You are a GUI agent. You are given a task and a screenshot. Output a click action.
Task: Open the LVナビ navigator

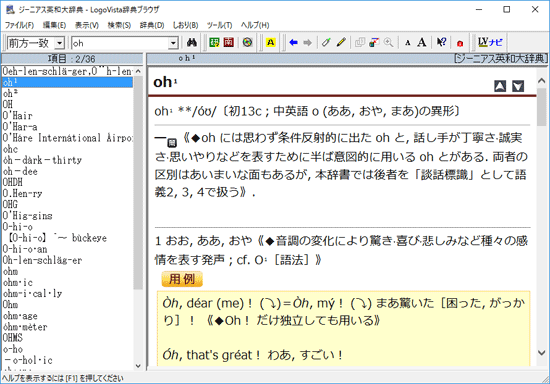click(490, 42)
